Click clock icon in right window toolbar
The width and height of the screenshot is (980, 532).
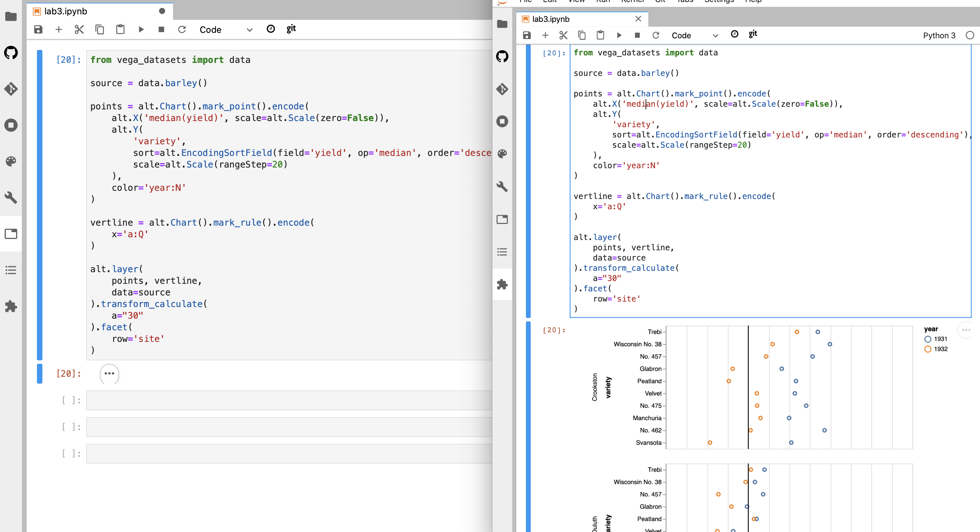click(734, 34)
